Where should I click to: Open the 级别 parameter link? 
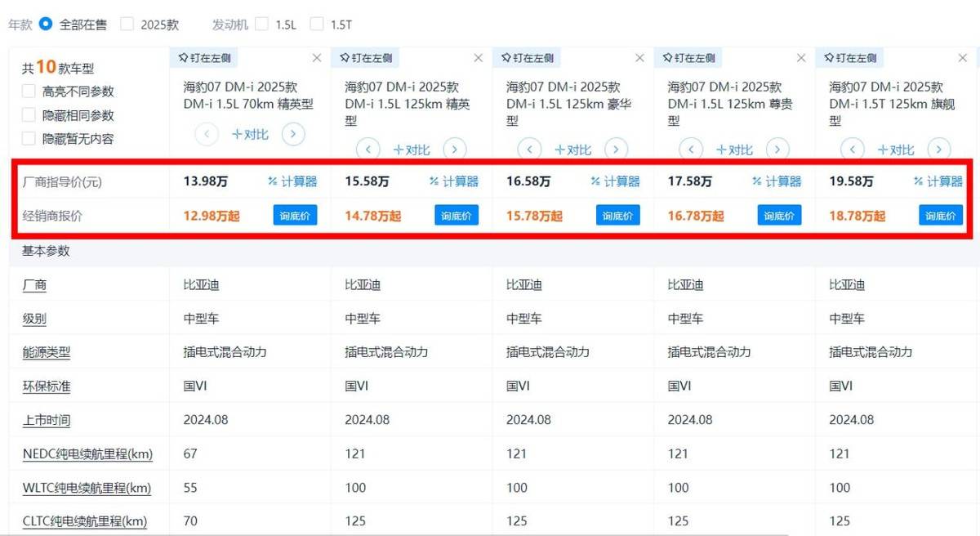point(34,319)
